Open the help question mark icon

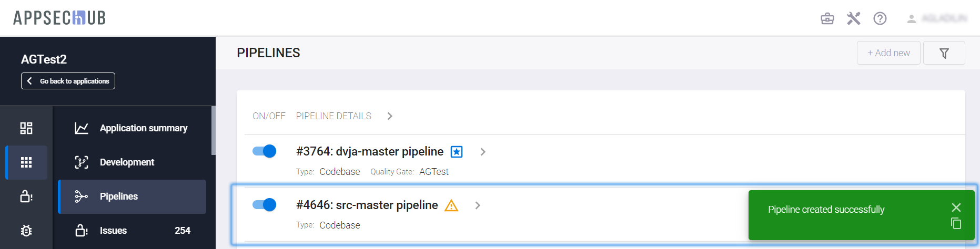(880, 19)
